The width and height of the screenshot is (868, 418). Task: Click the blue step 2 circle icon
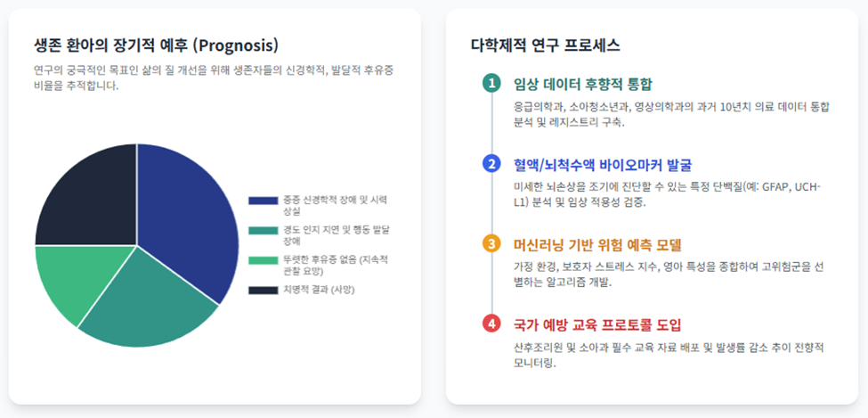(x=491, y=164)
